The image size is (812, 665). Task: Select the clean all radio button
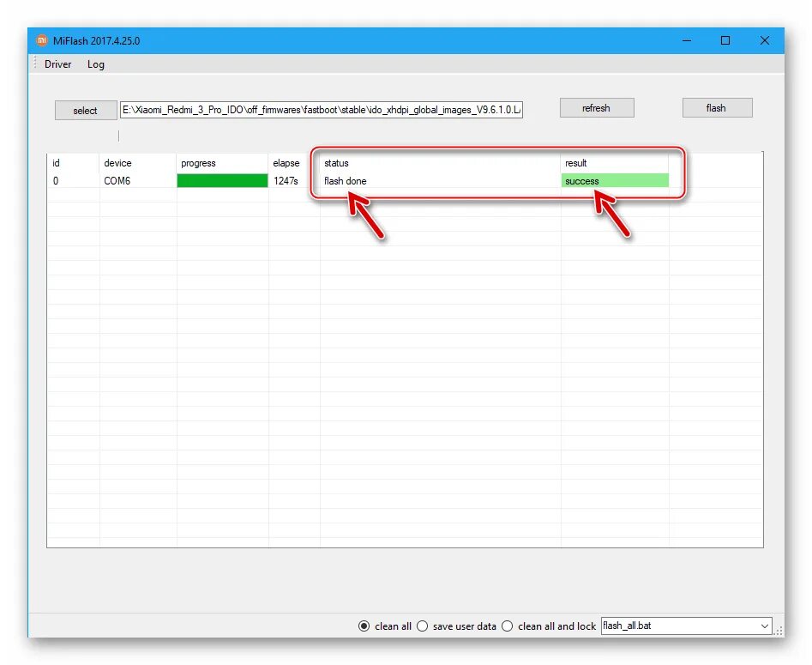(364, 626)
